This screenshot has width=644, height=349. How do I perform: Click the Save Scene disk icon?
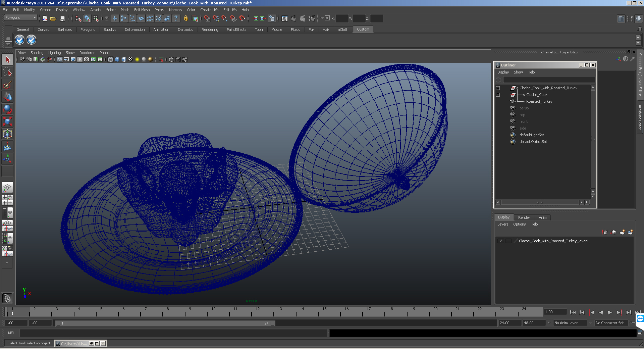[x=62, y=18]
